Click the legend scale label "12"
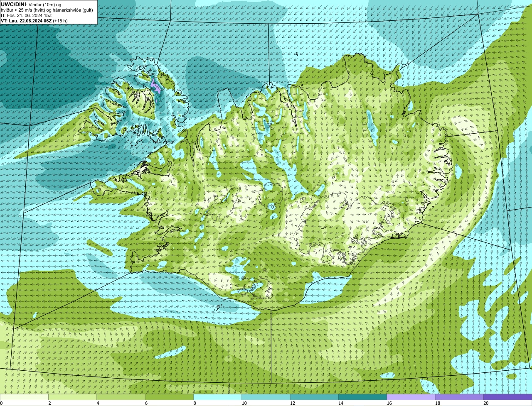The height and width of the screenshot is (406, 532). 292,403
